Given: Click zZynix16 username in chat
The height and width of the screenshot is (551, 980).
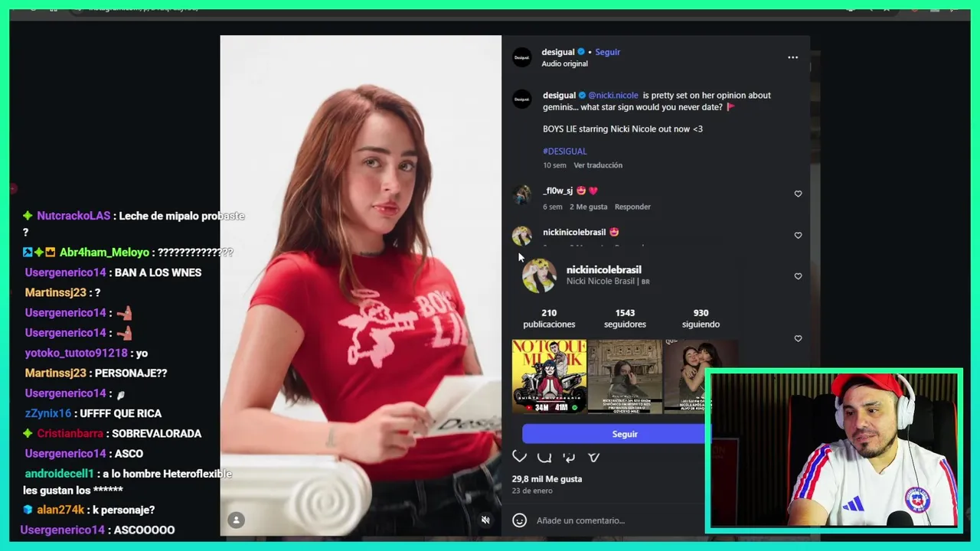Looking at the screenshot, I should click(x=47, y=413).
